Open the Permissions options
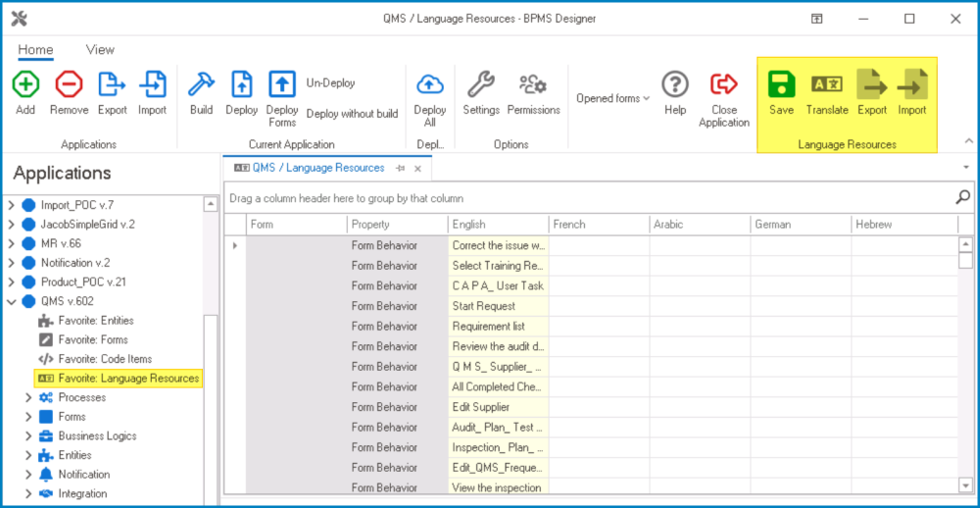 coord(533,85)
